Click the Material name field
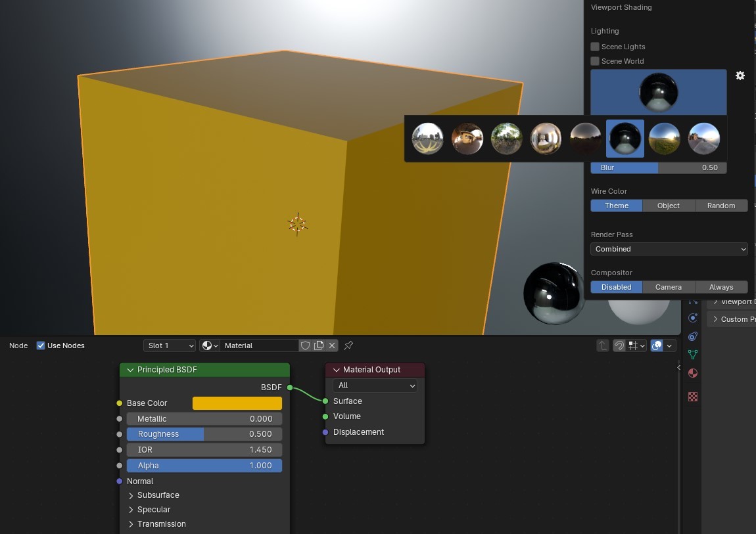The height and width of the screenshot is (534, 756). [260, 345]
